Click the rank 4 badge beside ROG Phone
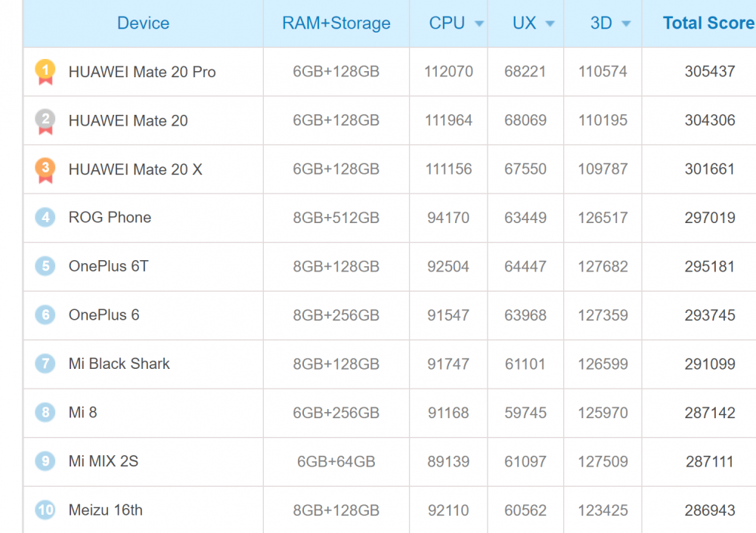Screen dimensions: 756x533 coord(45,218)
